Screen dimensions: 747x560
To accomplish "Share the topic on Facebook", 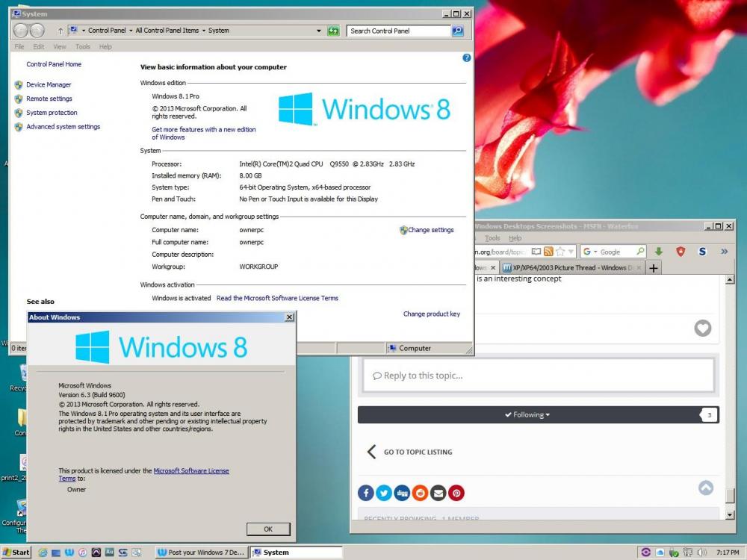I will coord(366,493).
